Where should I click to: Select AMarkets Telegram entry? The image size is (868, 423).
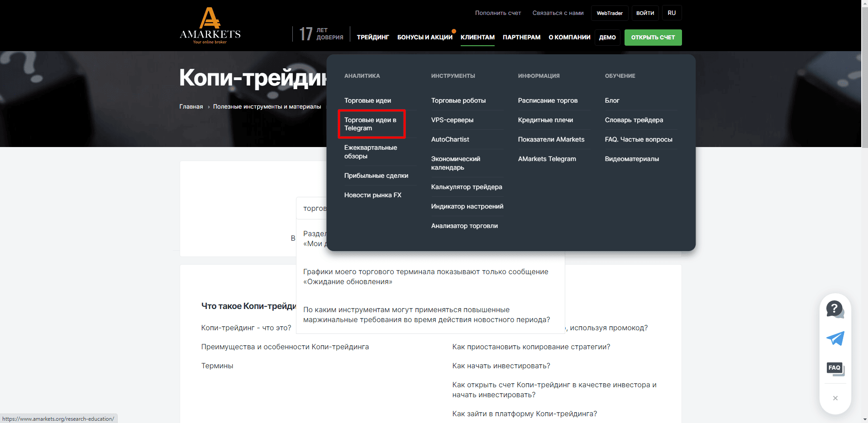click(547, 159)
